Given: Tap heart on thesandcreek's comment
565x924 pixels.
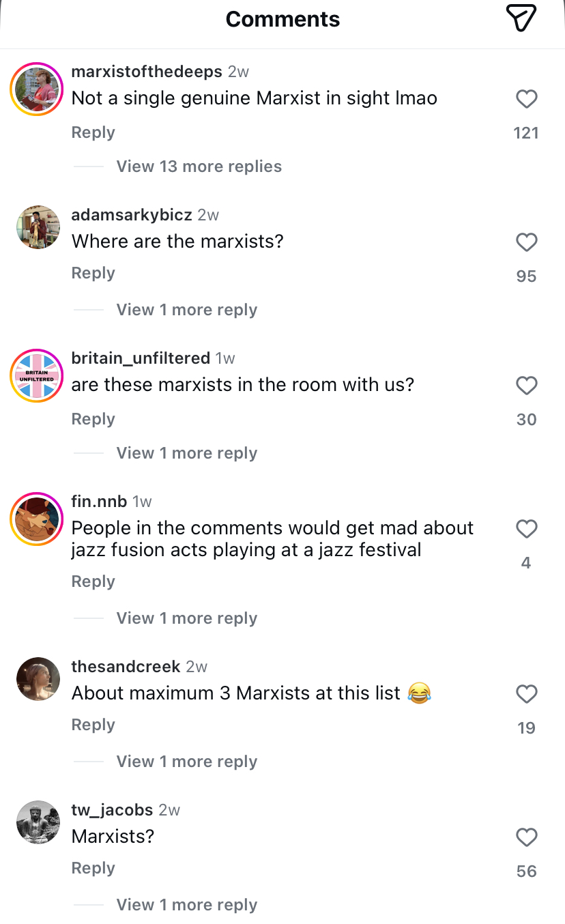Looking at the screenshot, I should coord(526,694).
